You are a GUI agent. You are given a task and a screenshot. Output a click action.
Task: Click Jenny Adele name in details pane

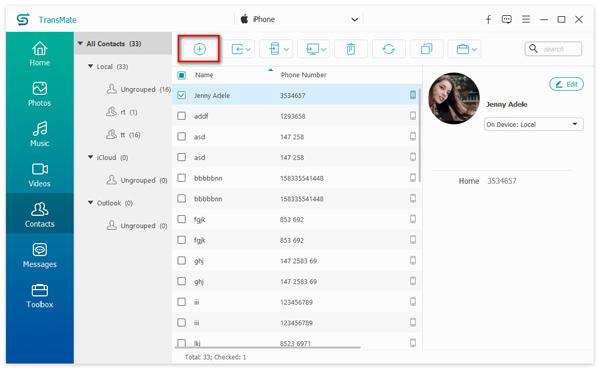point(506,104)
